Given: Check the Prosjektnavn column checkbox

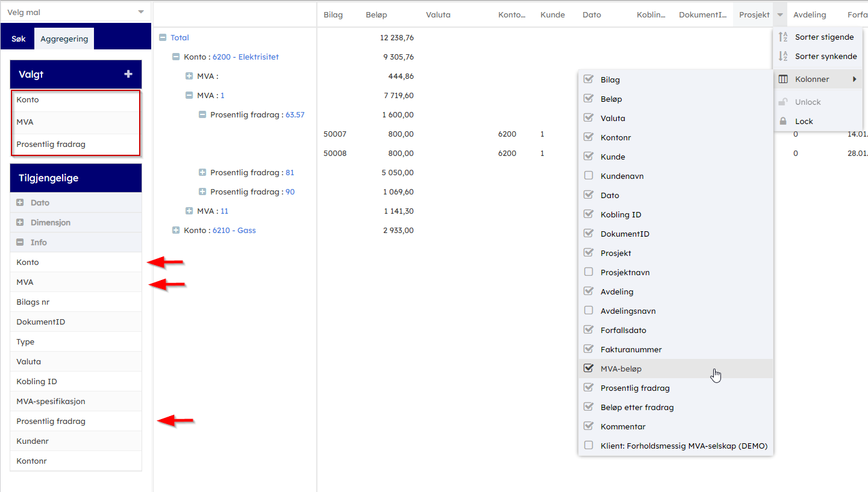Looking at the screenshot, I should pyautogui.click(x=589, y=272).
